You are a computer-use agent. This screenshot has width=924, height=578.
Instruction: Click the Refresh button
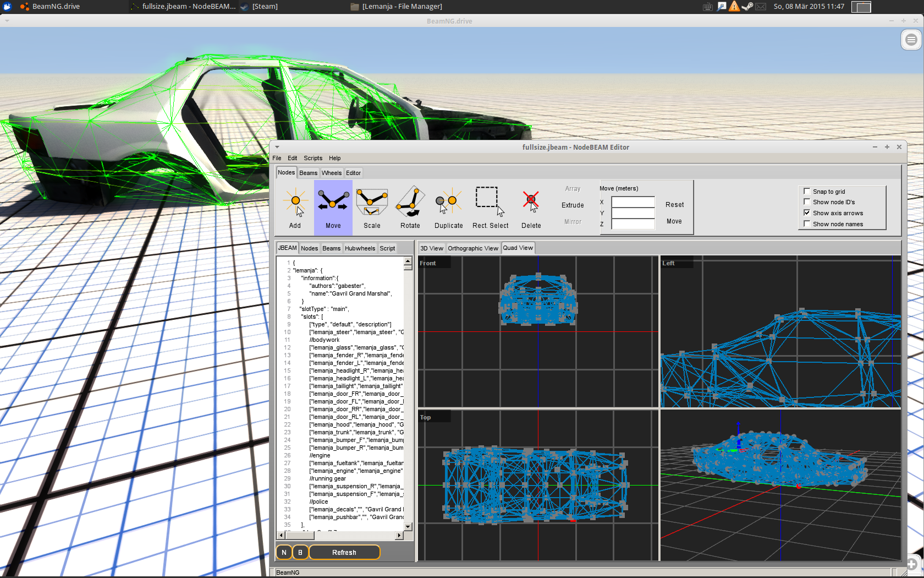tap(344, 552)
